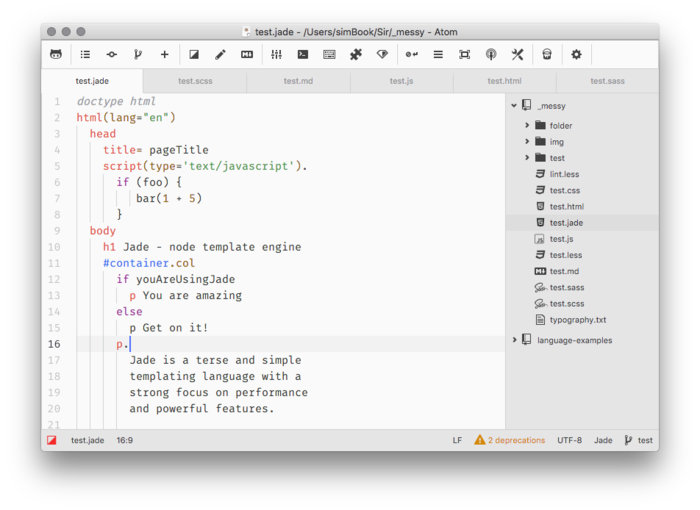Expand the language-examples project
Viewport: 700px width, 510px height.
coord(514,340)
